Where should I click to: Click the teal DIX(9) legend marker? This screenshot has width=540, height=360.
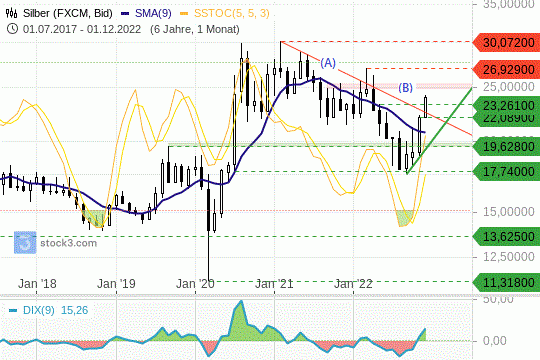(13, 310)
